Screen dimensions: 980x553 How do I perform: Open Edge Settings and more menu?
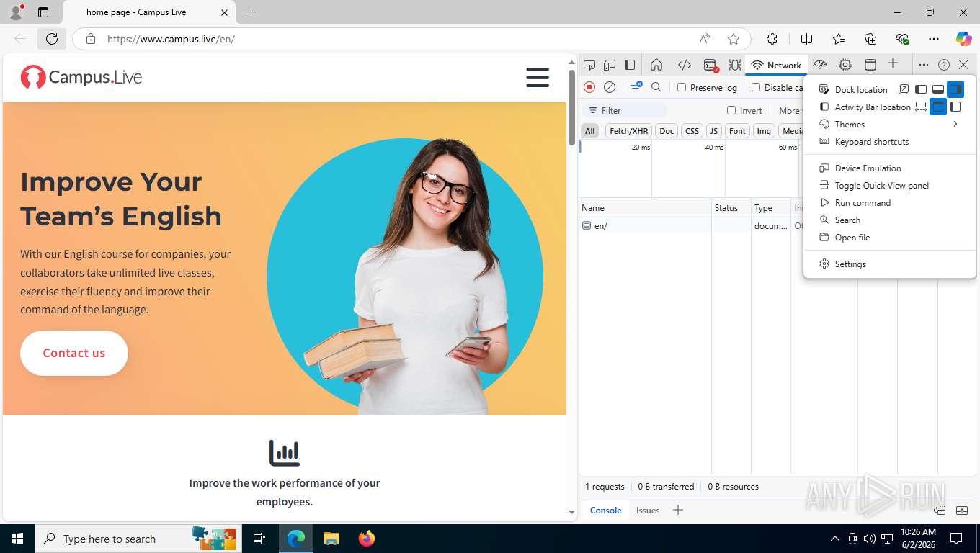tap(934, 39)
